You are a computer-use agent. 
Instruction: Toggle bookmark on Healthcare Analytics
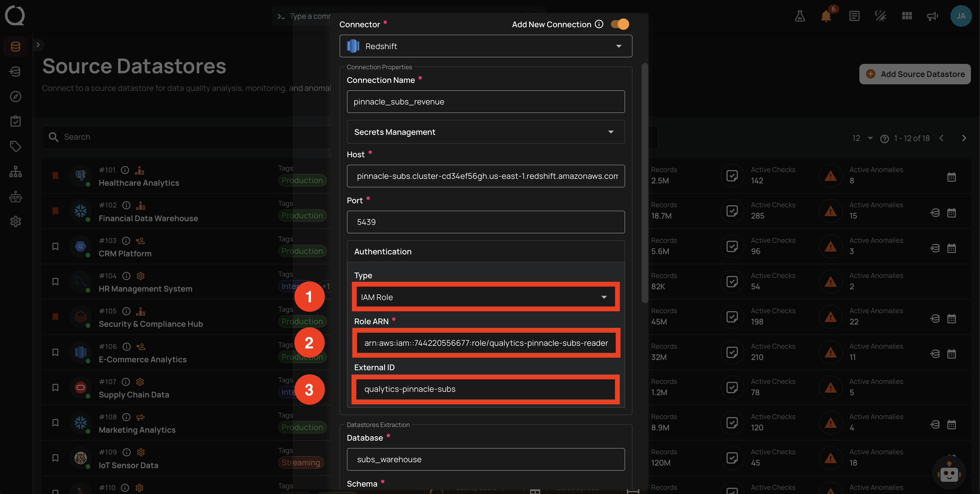coord(55,175)
